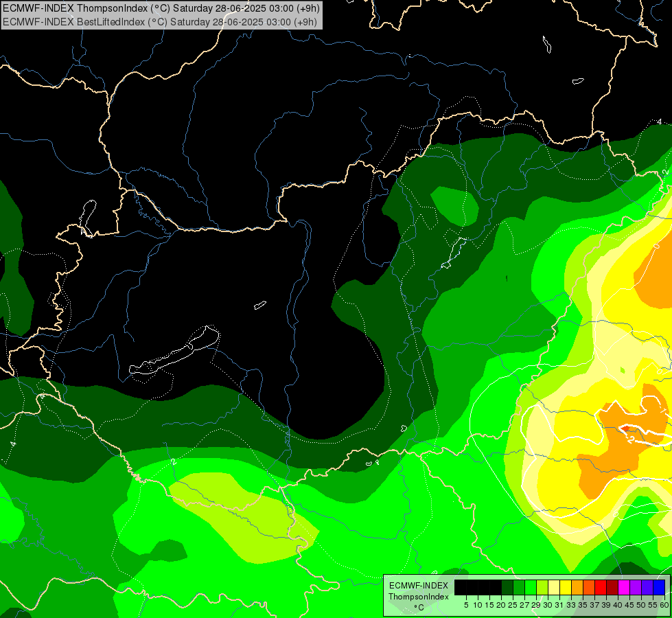Select the yellow-green 29-30 legend swatch
This screenshot has height=618, width=672.
[542, 587]
